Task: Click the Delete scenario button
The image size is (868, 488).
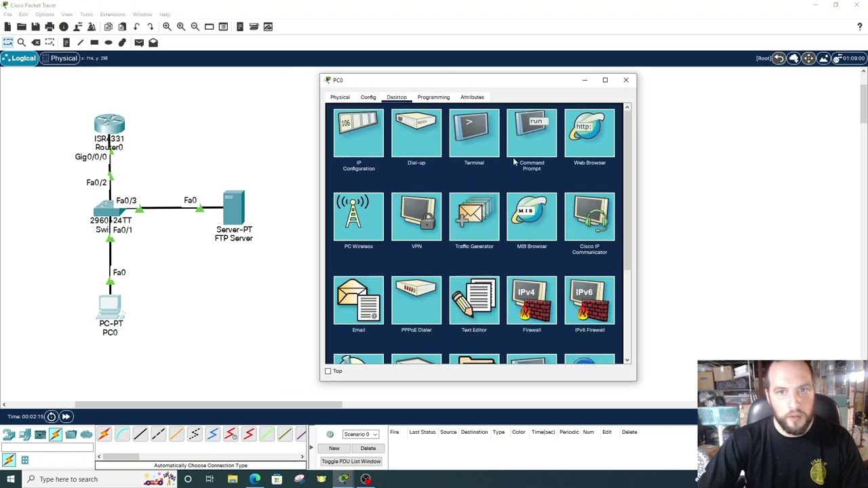Action: (x=368, y=448)
